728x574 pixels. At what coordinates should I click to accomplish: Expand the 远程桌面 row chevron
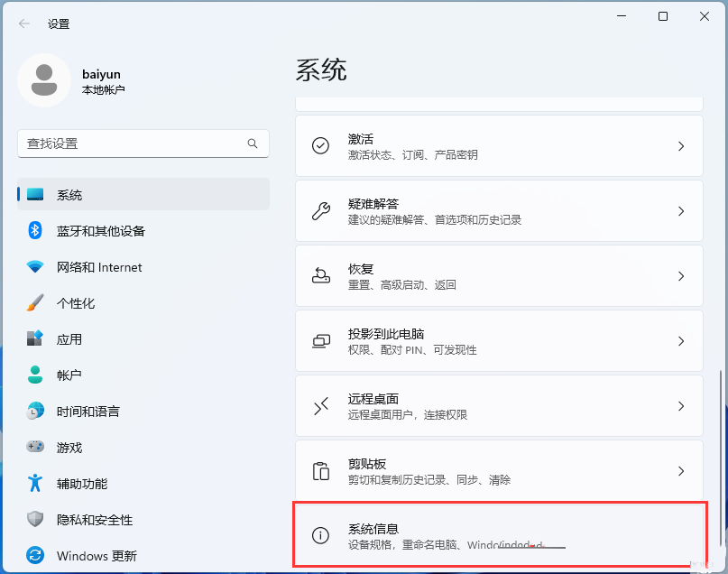[x=683, y=405]
